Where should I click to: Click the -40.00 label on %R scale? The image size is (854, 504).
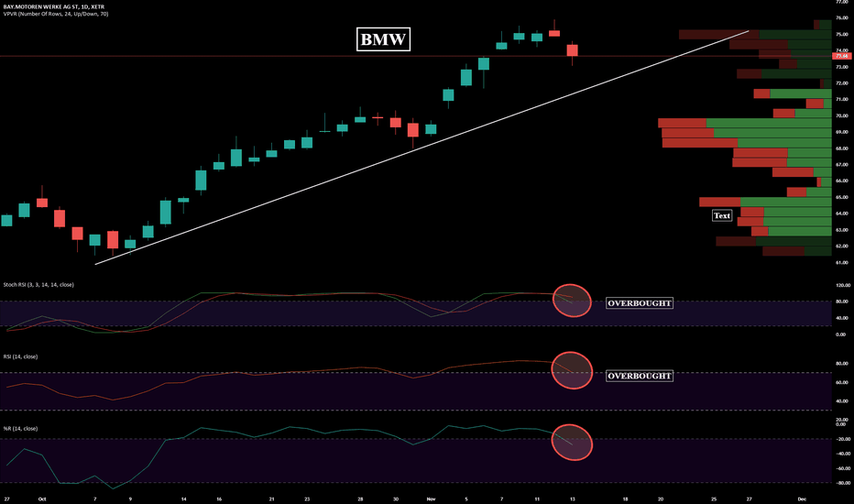(842, 454)
